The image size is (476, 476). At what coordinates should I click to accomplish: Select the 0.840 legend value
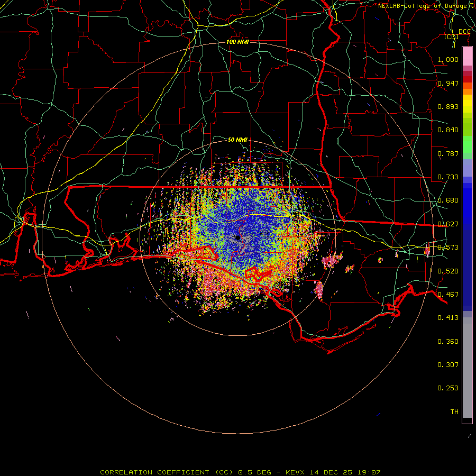tap(448, 130)
